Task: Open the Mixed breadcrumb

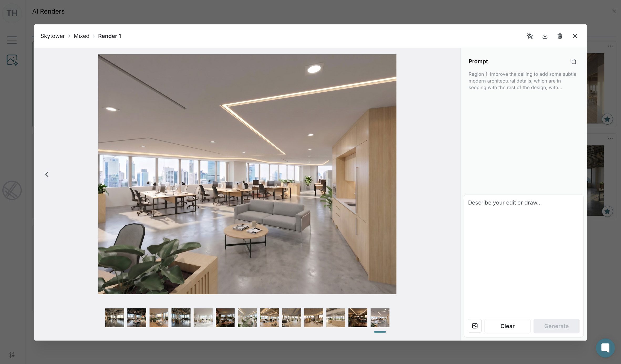Action: 81,36
